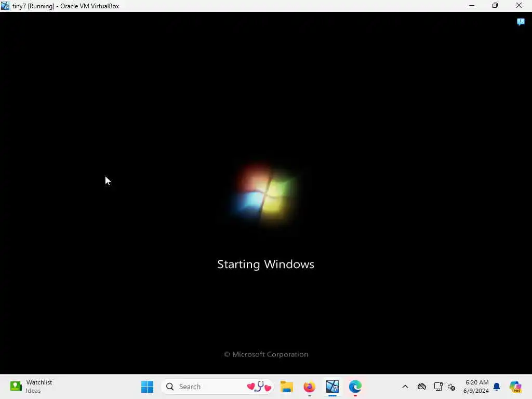This screenshot has width=532, height=399.
Task: Click the VirtualBox title bar app icon
Action: [x=5, y=6]
